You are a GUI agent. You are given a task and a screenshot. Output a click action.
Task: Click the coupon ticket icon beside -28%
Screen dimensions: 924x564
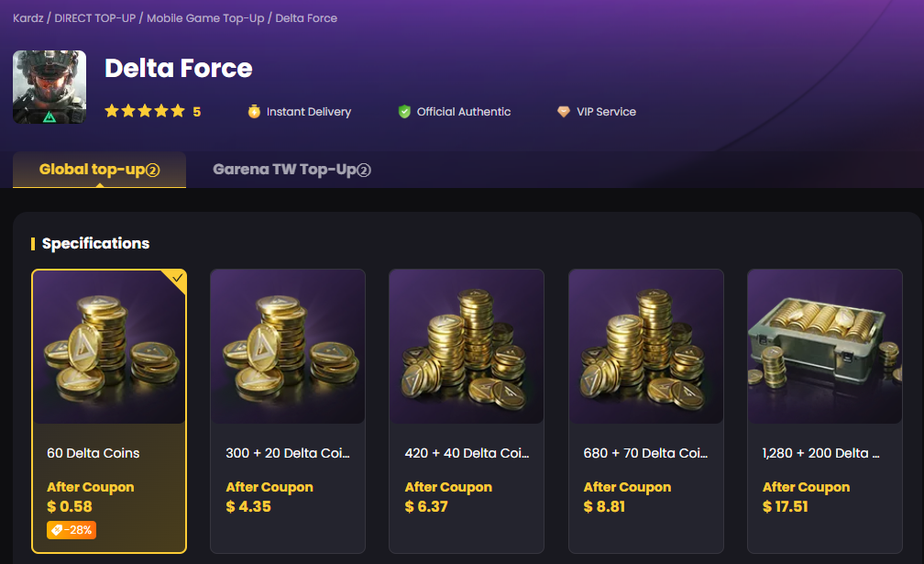(57, 529)
